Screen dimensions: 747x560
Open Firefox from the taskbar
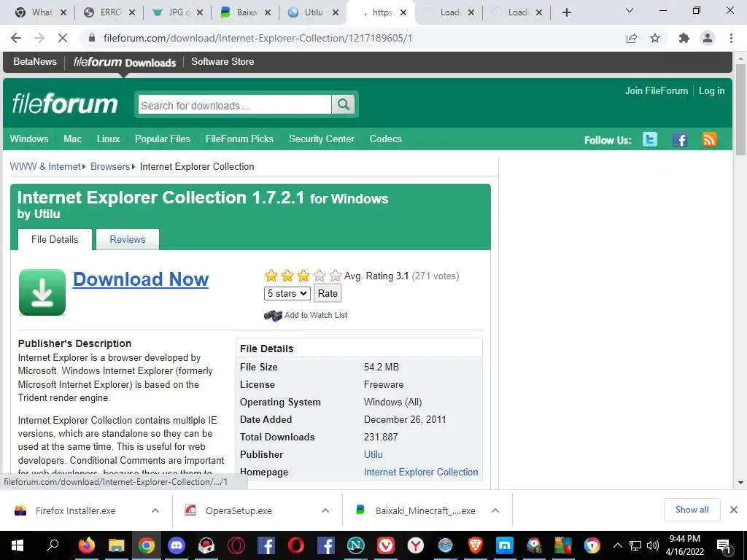click(87, 545)
